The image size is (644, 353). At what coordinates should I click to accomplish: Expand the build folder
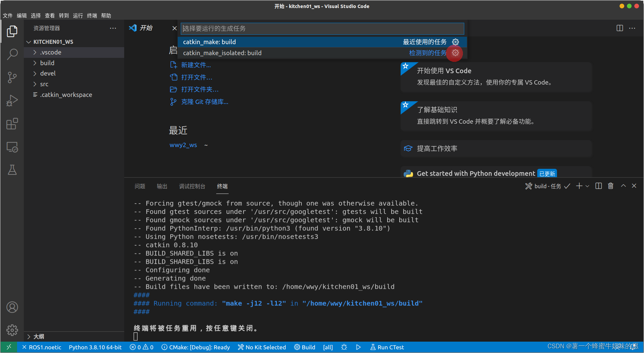[x=74, y=63]
